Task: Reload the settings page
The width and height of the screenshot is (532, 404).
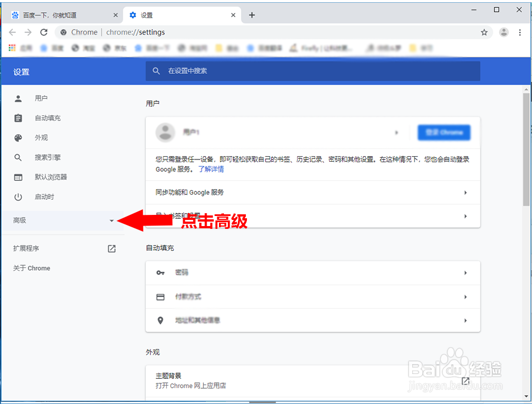Action: click(44, 32)
